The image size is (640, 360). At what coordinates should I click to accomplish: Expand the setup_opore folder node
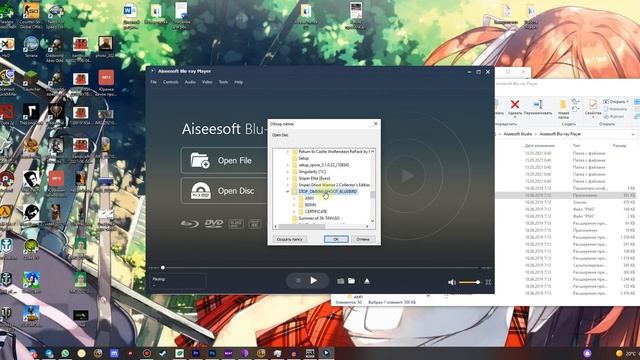(x=287, y=165)
